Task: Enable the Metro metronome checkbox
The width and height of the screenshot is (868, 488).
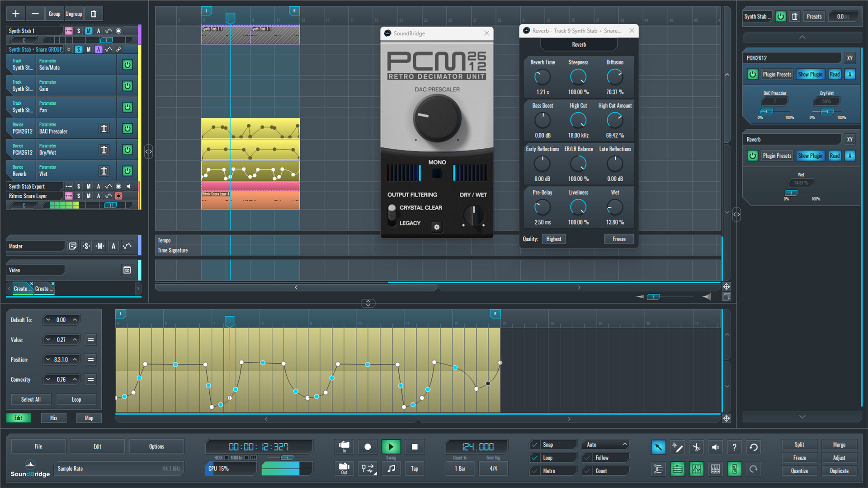Action: (x=535, y=471)
